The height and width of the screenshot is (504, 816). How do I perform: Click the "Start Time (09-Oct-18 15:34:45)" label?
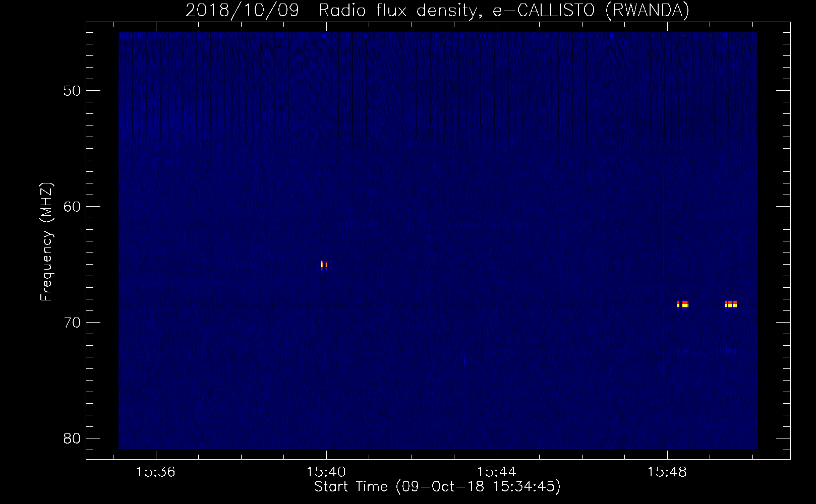(437, 487)
